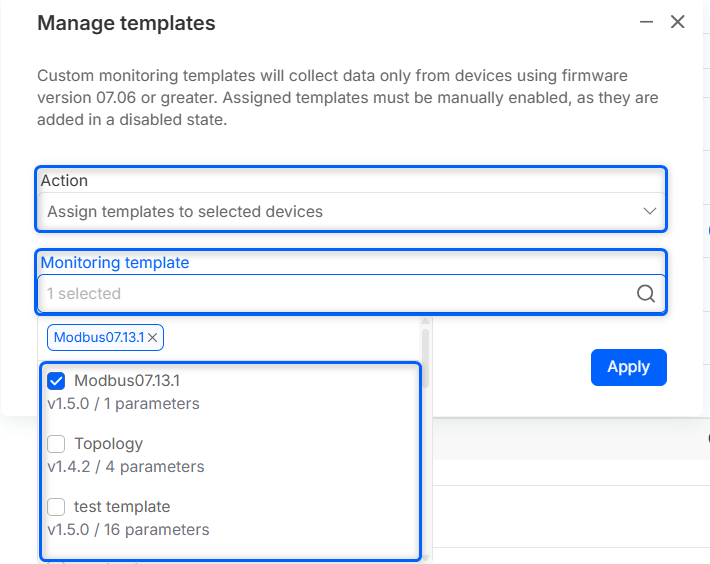This screenshot has height=564, width=710.
Task: Click the Monitoring template search field
Action: pyautogui.click(x=330, y=294)
